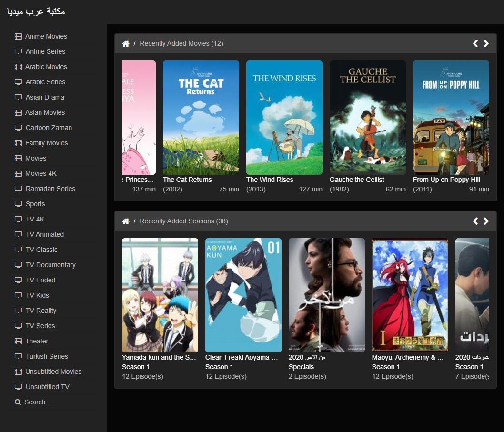
Task: Click the film icon next to Unsubtitled Movies
Action: tap(18, 372)
